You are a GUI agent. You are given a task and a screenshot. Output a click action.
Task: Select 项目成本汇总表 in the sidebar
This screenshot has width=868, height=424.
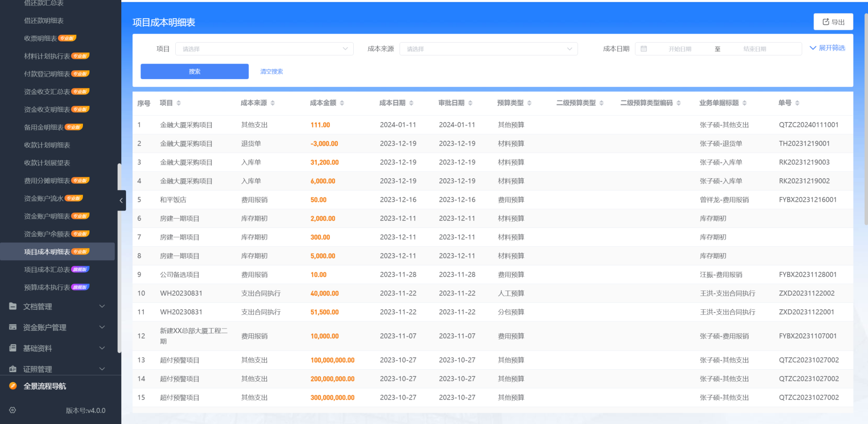coord(46,269)
